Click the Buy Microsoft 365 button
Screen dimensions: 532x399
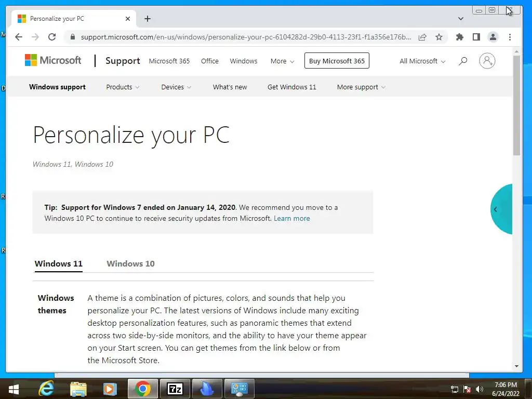tap(337, 61)
